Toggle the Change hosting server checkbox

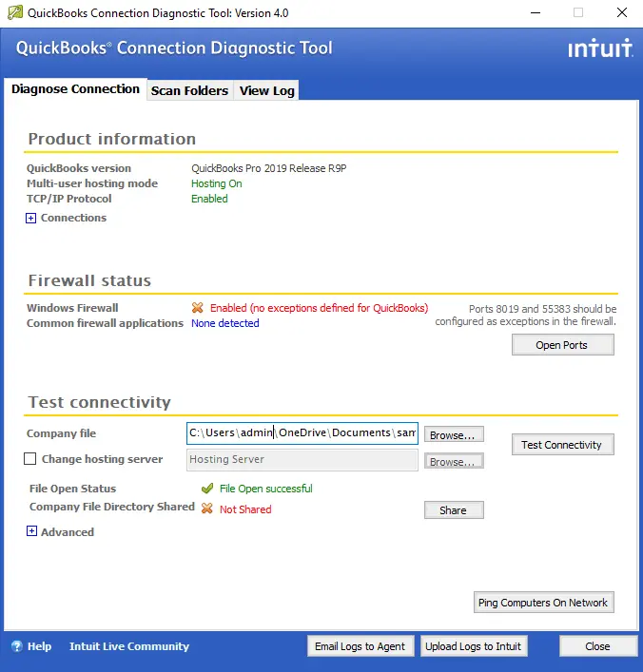pos(29,458)
